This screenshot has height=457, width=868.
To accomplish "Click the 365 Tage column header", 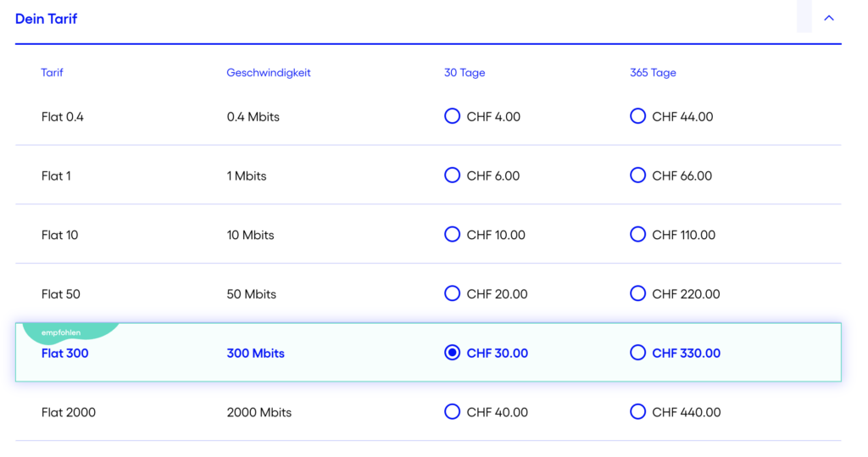I will click(653, 73).
